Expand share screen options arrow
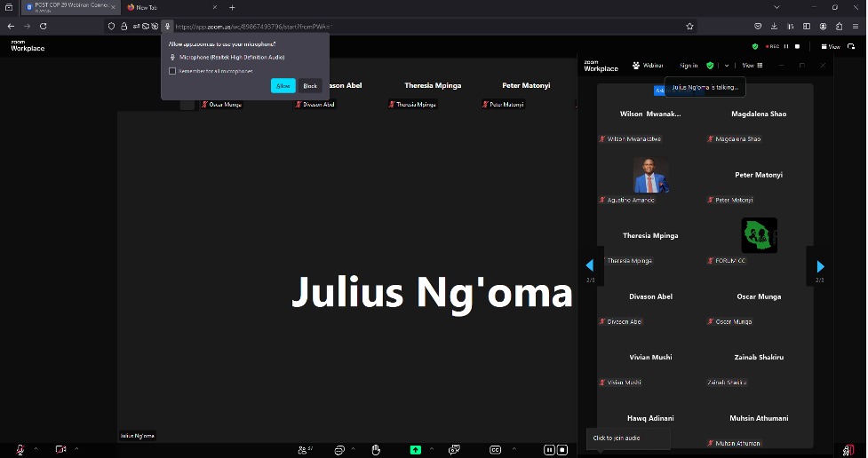 (431, 448)
